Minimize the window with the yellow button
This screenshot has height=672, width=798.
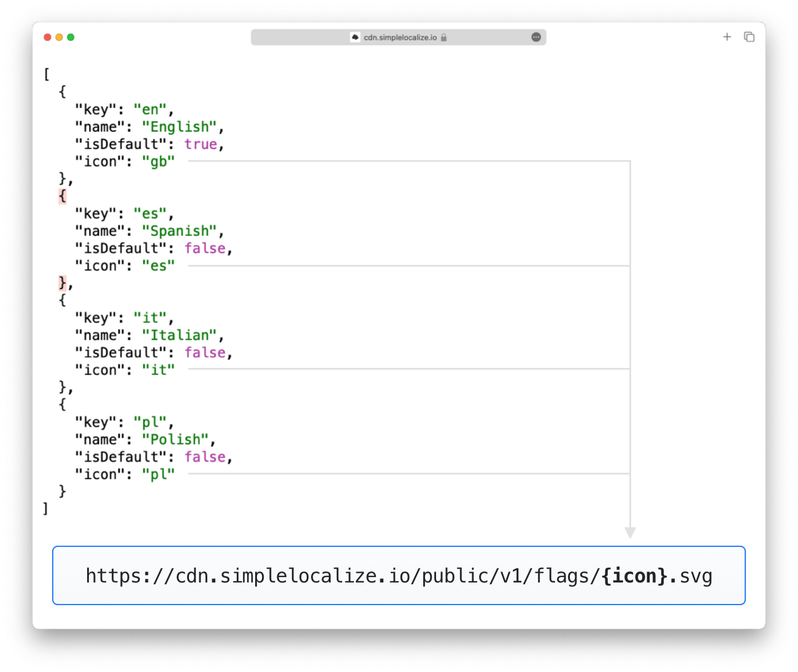pyautogui.click(x=59, y=37)
